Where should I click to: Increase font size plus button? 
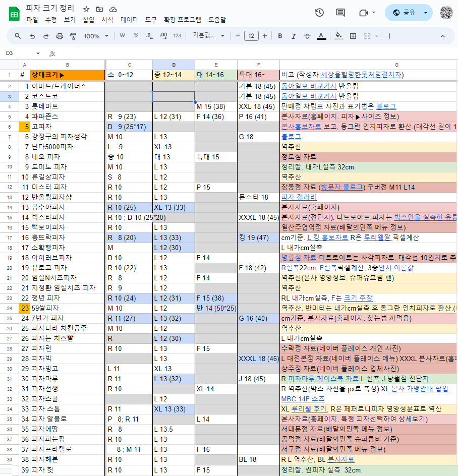265,36
